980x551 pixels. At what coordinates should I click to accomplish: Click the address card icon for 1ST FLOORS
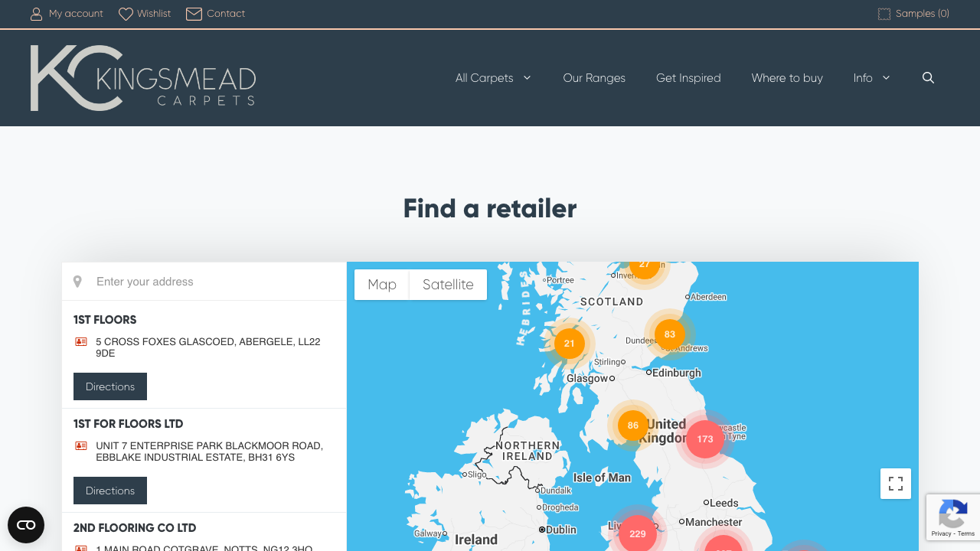[x=80, y=341]
